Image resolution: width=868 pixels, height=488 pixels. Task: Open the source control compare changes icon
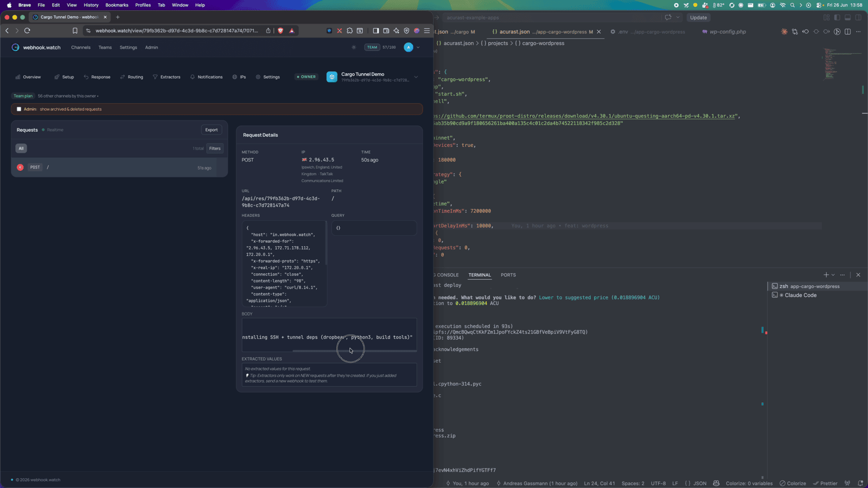[795, 32]
